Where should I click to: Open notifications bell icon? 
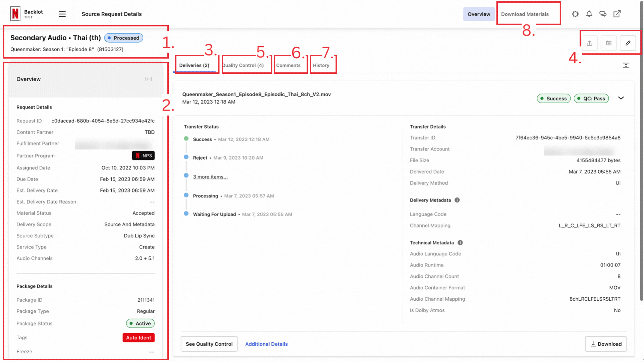pos(589,14)
